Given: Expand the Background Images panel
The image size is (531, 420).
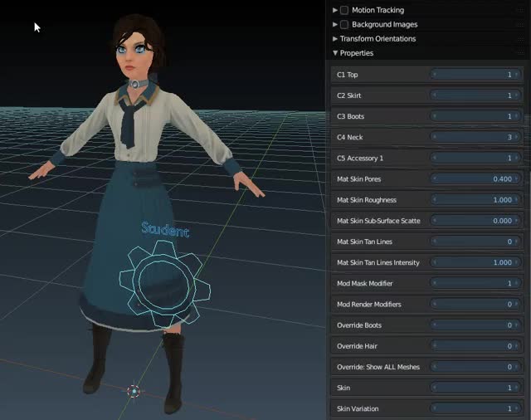Looking at the screenshot, I should 335,24.
